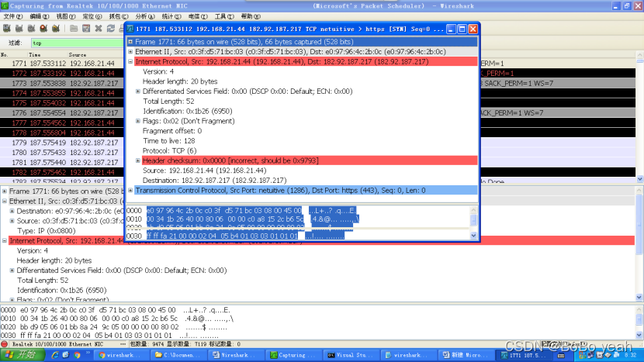Expand Source c0:3f:d5:71:bc:03 in main pane
644x362 pixels.
[12, 221]
